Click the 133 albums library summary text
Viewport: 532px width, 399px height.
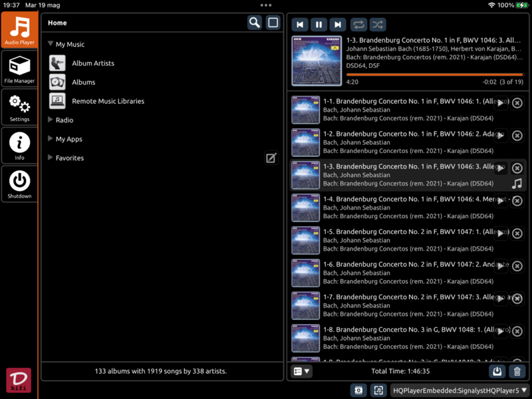click(161, 371)
